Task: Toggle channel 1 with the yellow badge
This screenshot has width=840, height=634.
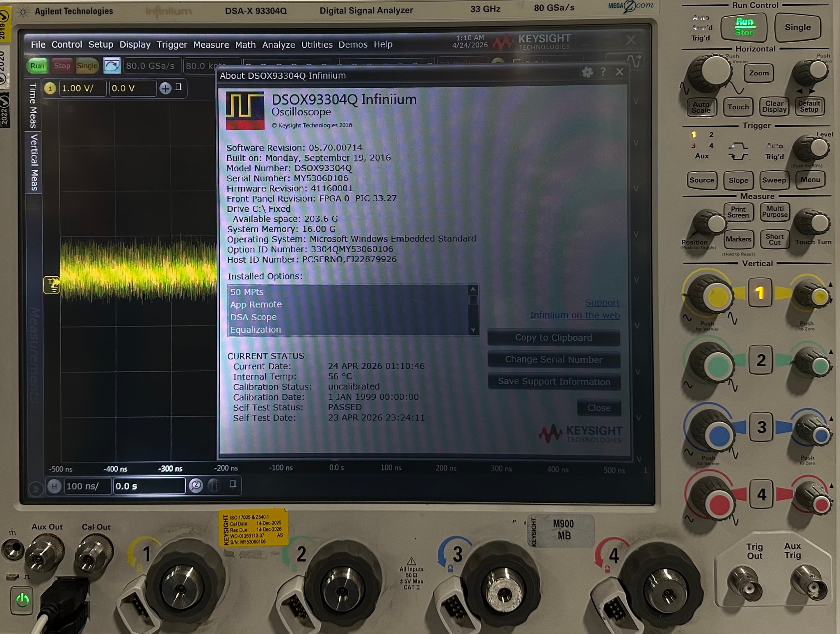Action: pyautogui.click(x=50, y=88)
